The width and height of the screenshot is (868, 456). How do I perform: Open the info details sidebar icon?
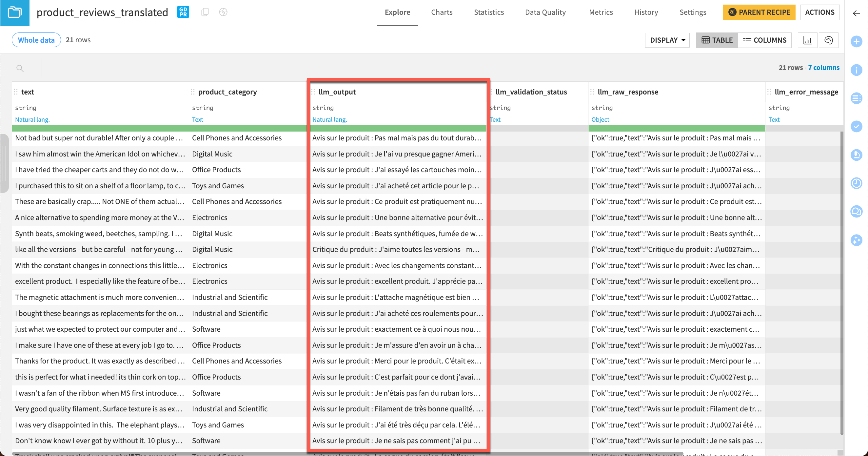pyautogui.click(x=856, y=70)
